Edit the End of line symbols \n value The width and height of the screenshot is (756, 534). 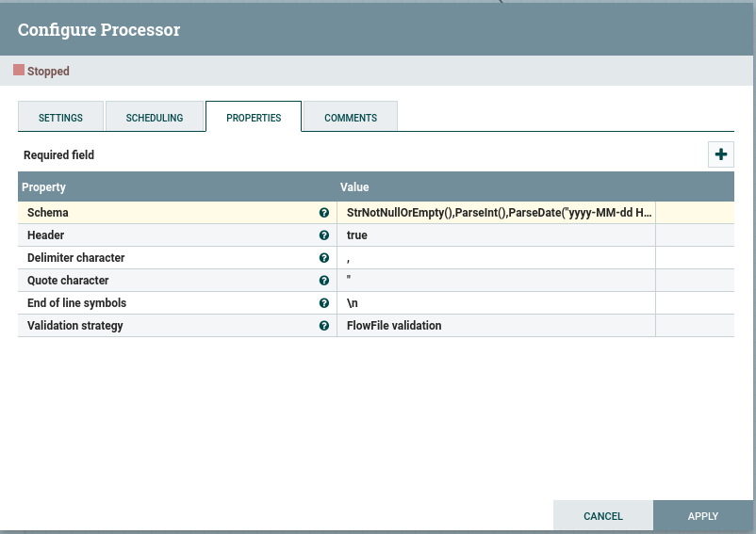pos(496,303)
